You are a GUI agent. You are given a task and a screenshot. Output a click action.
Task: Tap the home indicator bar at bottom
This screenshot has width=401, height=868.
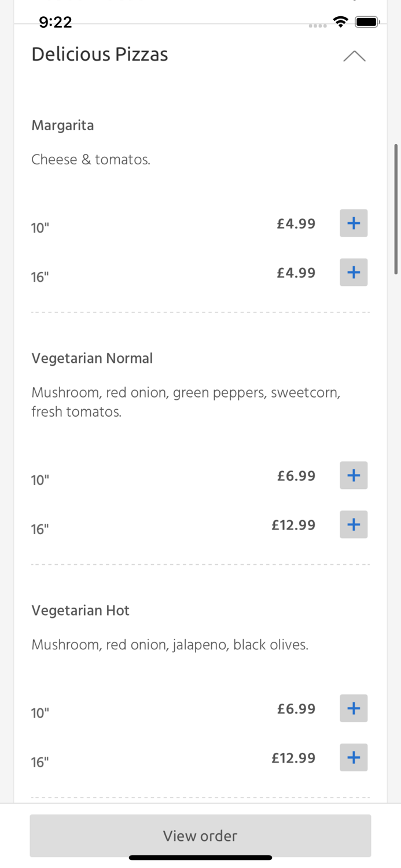(200, 858)
